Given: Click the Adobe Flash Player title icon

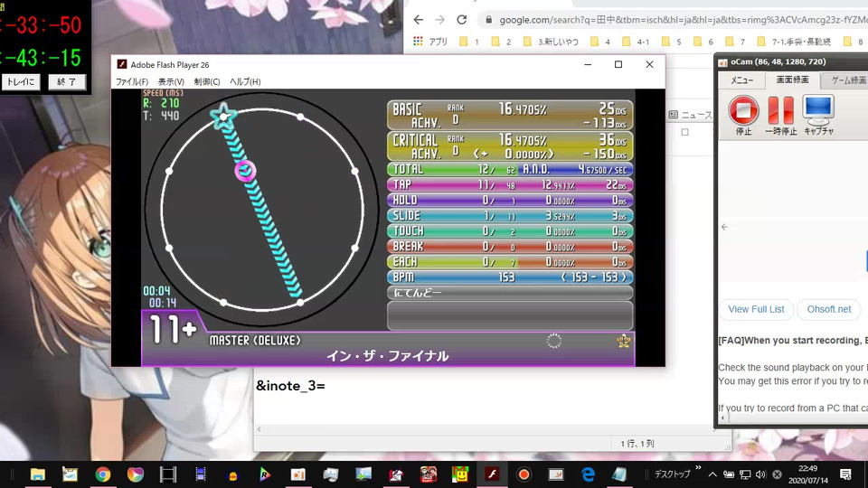Looking at the screenshot, I should [122, 64].
